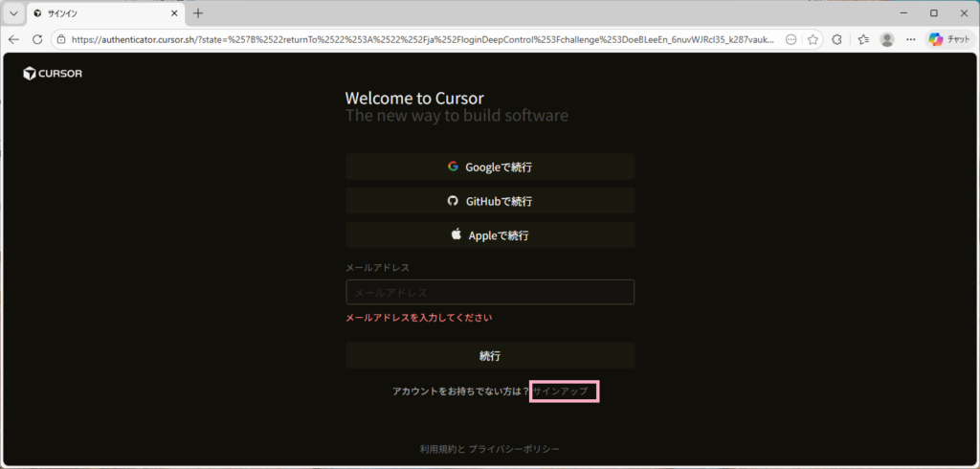Click the browser back arrow
The height and width of the screenshot is (469, 980).
tap(14, 39)
